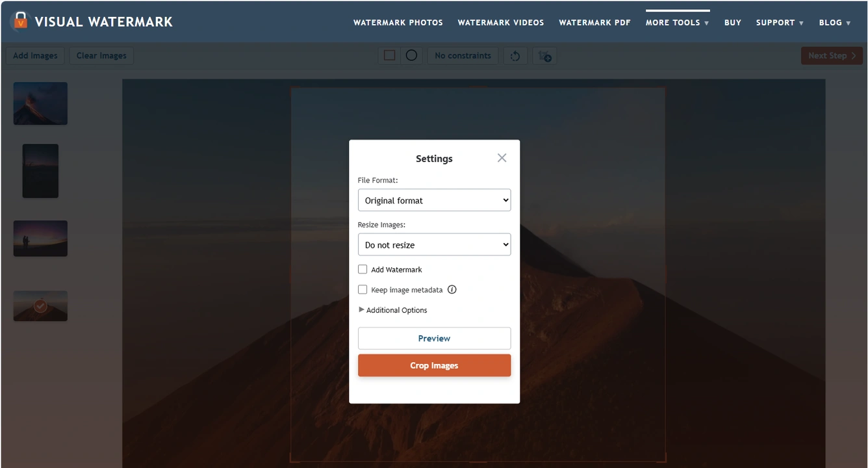
Task: Click the Visual Watermark brand name
Action: point(103,21)
